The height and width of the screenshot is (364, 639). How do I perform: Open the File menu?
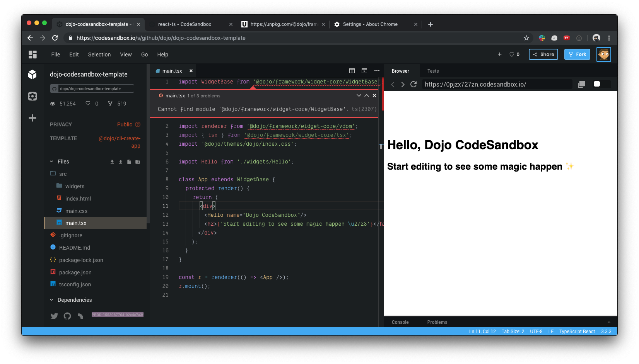pos(56,54)
